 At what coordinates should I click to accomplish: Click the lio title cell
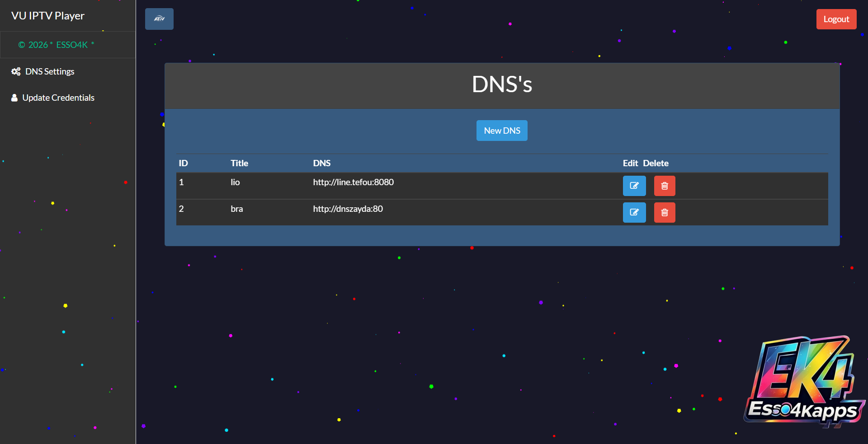tap(235, 182)
